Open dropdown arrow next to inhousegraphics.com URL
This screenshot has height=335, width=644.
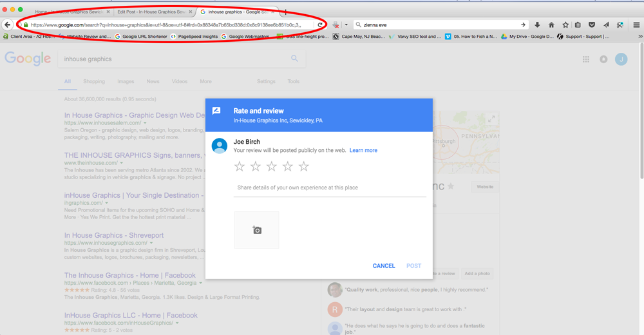click(x=151, y=243)
